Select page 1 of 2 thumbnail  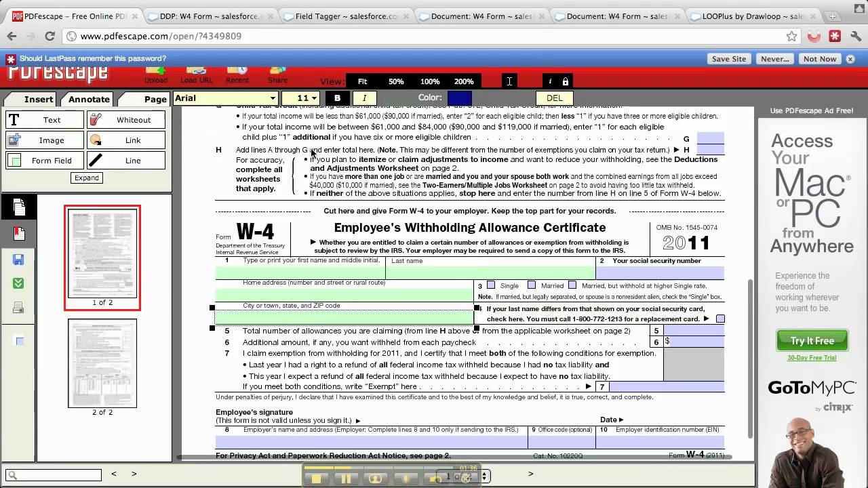[102, 253]
